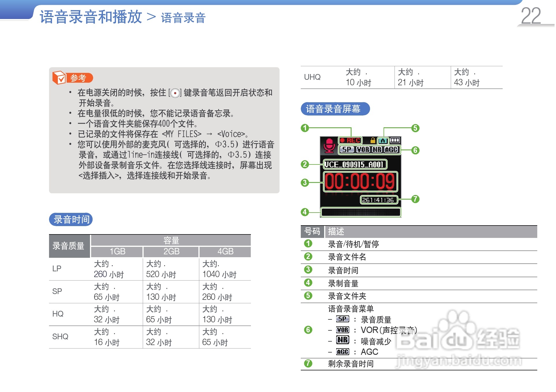Click the record button symbol in note text

click(x=175, y=93)
